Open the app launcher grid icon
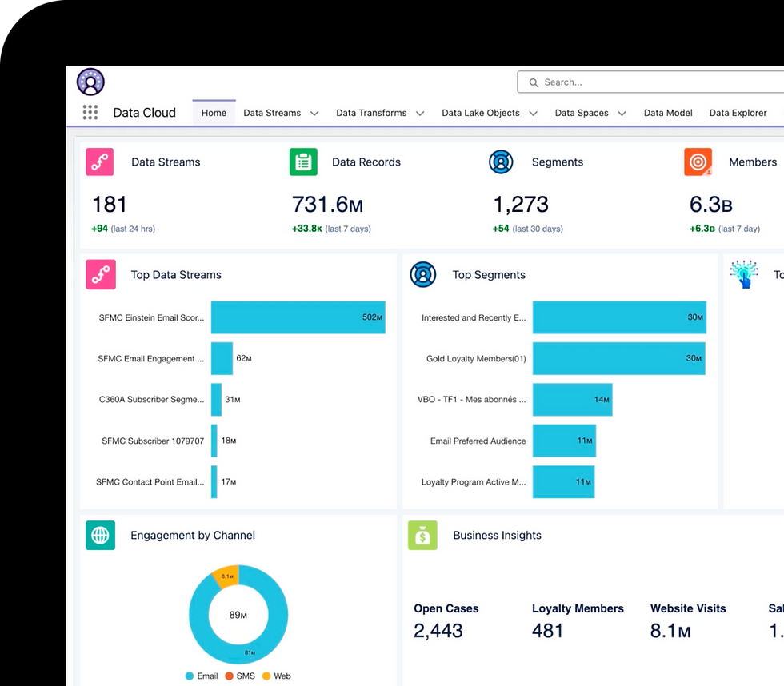Image resolution: width=784 pixels, height=686 pixels. 90,113
